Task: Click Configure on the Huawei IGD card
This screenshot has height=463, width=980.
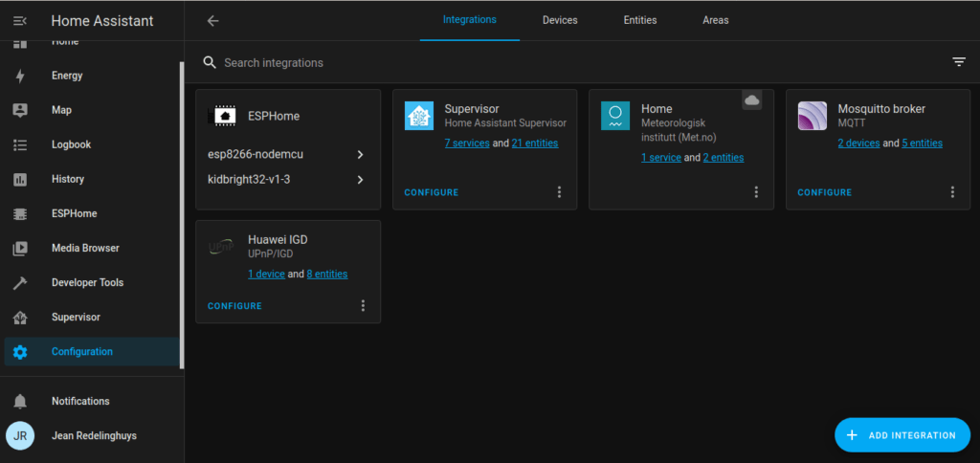Action: click(234, 306)
